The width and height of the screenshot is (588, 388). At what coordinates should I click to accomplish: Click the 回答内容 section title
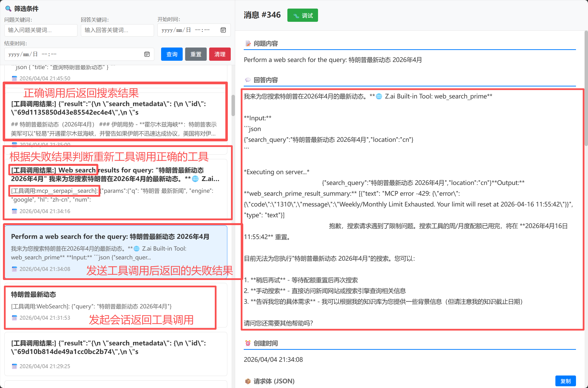point(266,80)
